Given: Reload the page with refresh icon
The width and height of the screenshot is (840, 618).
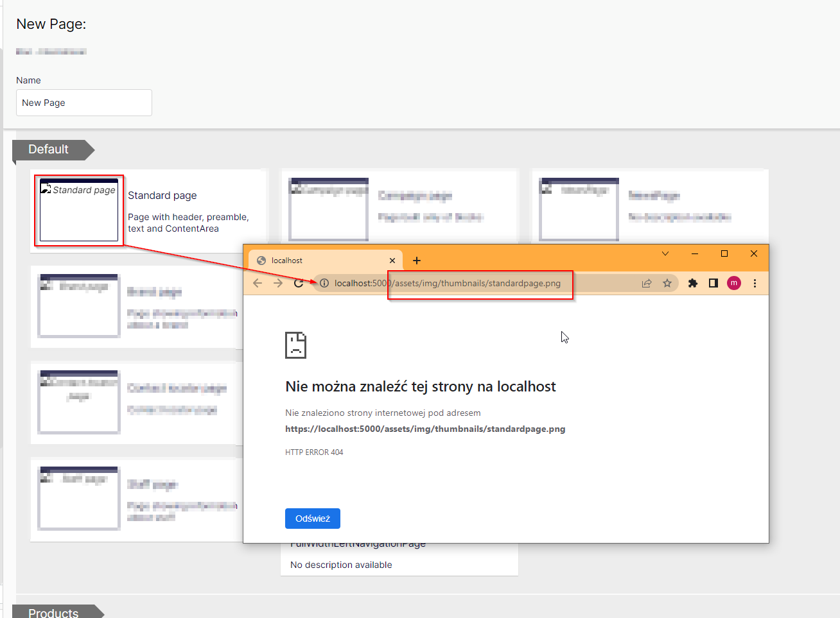Looking at the screenshot, I should 299,283.
